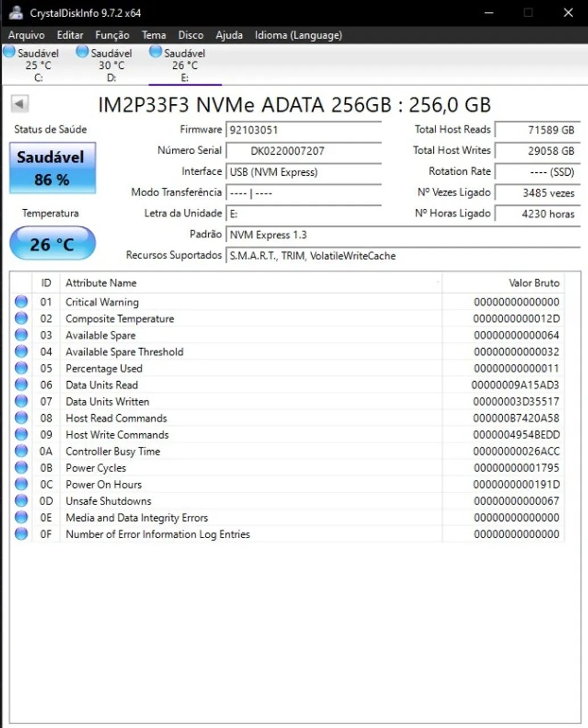
Task: Click the status circle for Percentage Used
Action: (x=22, y=367)
